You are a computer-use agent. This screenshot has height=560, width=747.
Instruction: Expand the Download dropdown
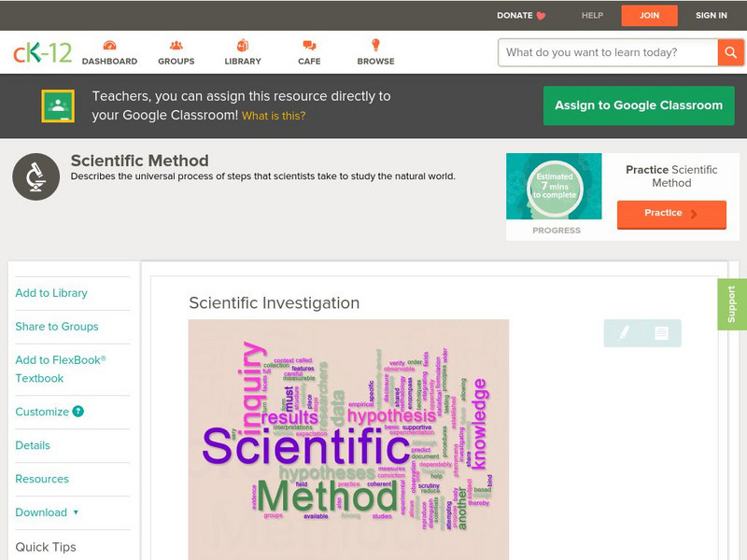(43, 511)
